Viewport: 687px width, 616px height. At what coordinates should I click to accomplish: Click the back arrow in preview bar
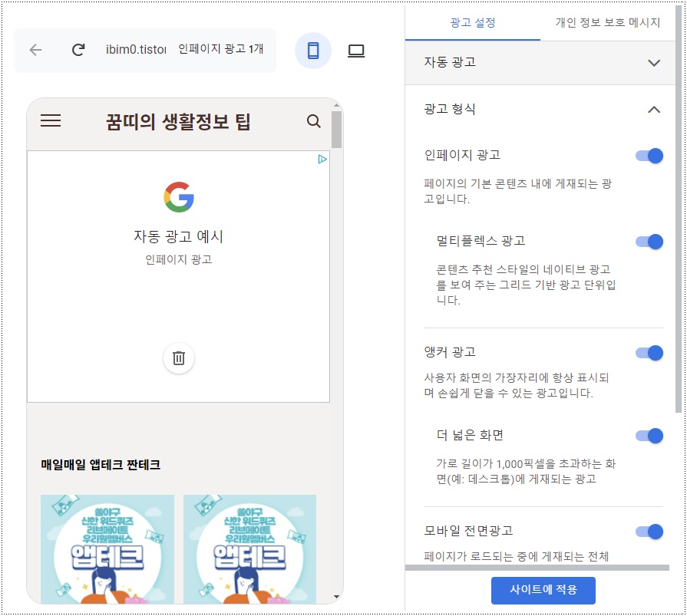pyautogui.click(x=35, y=50)
